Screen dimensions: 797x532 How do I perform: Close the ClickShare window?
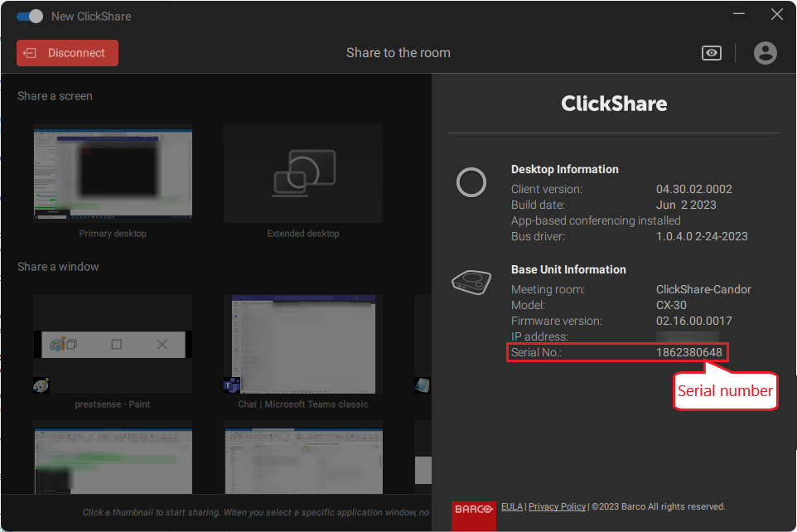point(776,14)
